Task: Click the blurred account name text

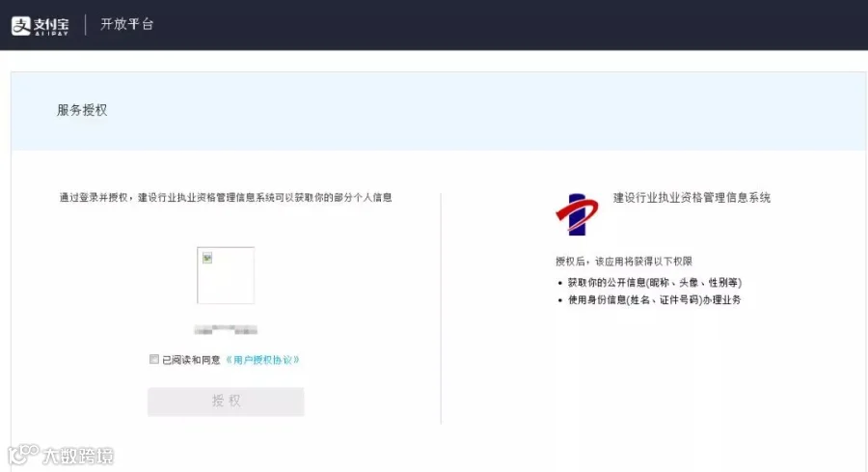Action: (x=226, y=330)
